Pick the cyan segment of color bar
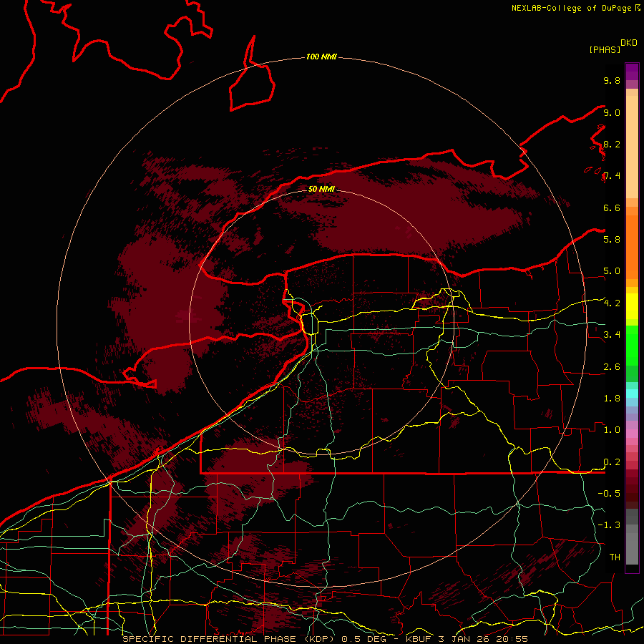The height and width of the screenshot is (644, 644). [x=632, y=394]
